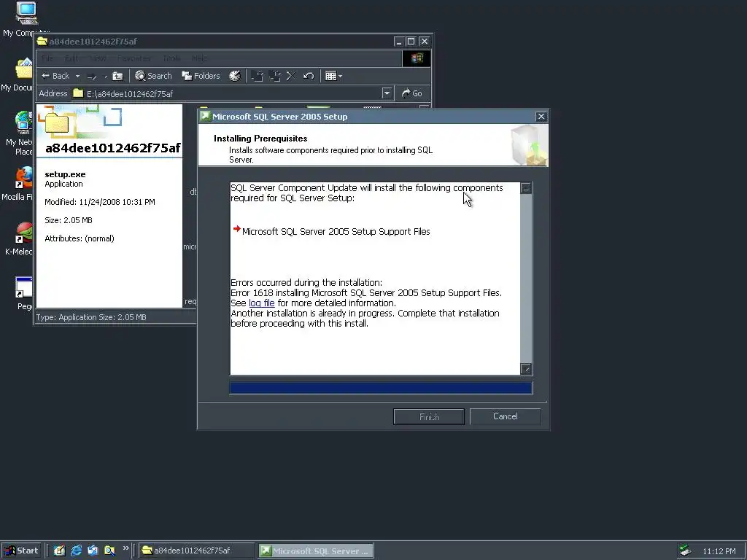Click the Undo icon in Explorer toolbar

(309, 76)
